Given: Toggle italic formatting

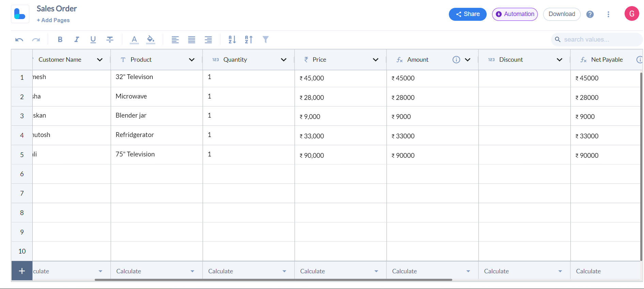Looking at the screenshot, I should point(77,40).
